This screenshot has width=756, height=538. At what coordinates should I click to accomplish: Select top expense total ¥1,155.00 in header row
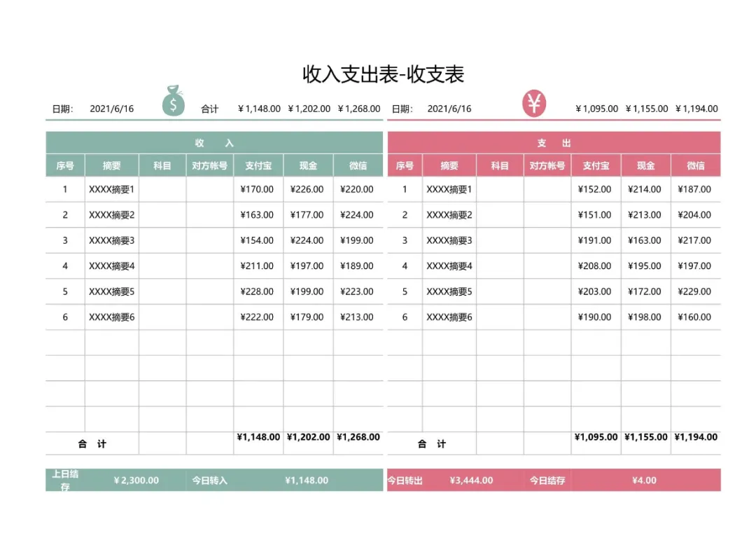[x=647, y=109]
